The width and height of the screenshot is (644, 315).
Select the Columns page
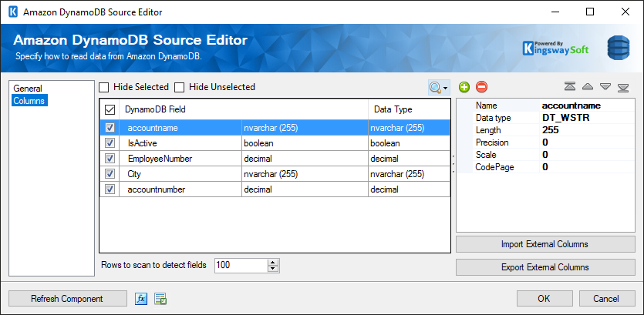[x=29, y=100]
